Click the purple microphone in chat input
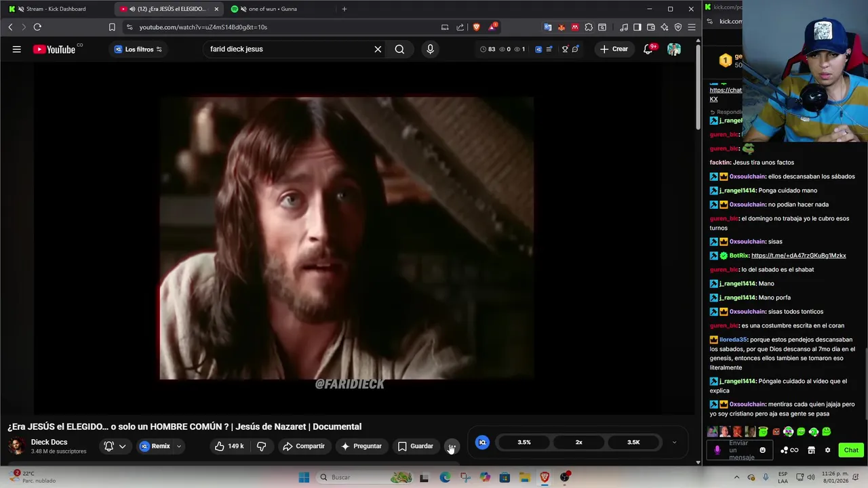Screen dimensions: 868x488 (x=717, y=450)
